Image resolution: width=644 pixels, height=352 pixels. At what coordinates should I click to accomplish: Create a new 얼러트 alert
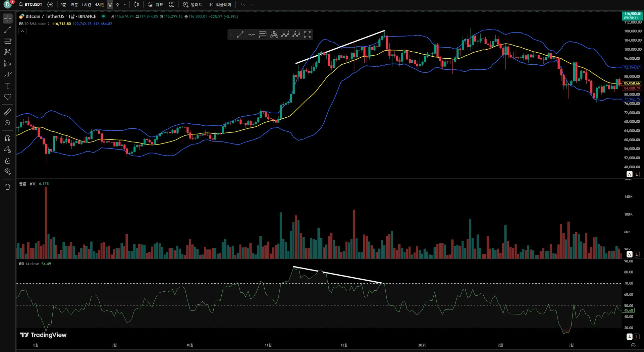tap(193, 4)
